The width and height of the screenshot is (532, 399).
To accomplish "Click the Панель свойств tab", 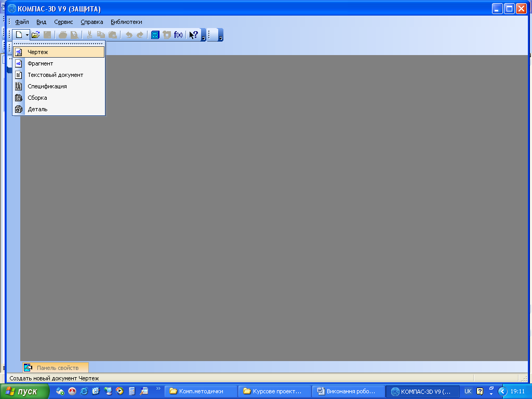I will pos(56,367).
